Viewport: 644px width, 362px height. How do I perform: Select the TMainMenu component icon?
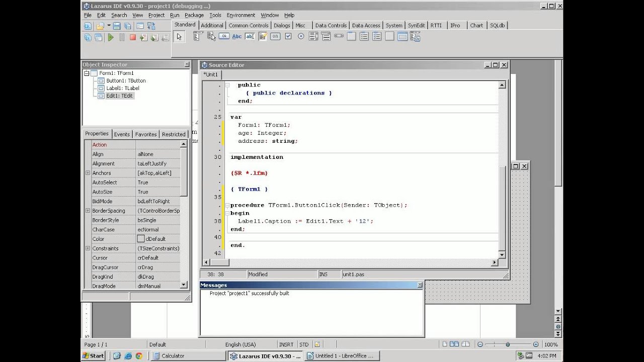click(198, 36)
